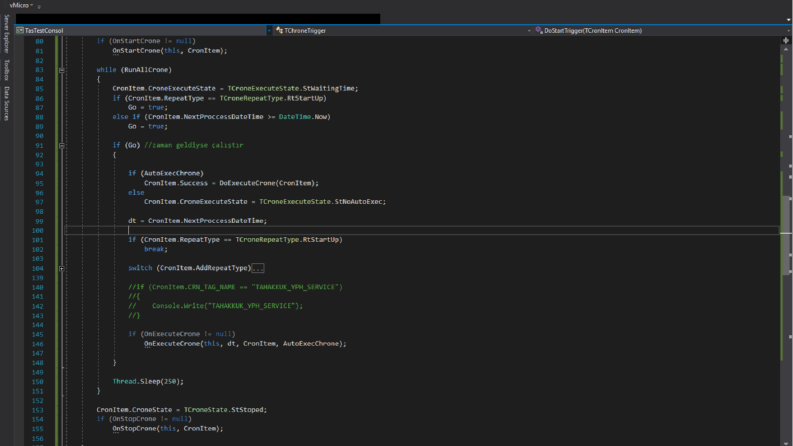Click line number 139 in margin

click(x=38, y=278)
